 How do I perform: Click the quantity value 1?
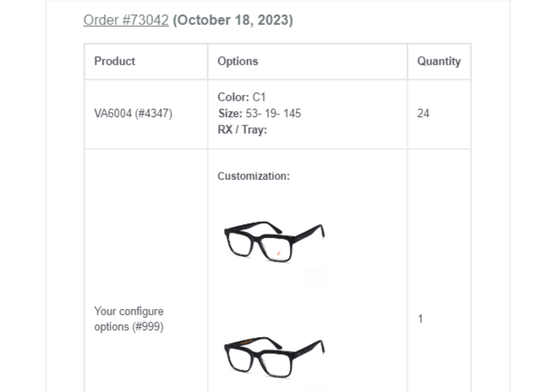(x=420, y=319)
